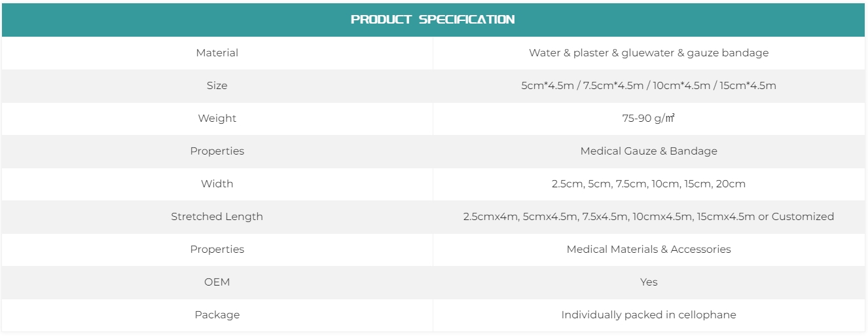Click the Individually packed in cellophane text
The height and width of the screenshot is (336, 868).
coord(648,315)
